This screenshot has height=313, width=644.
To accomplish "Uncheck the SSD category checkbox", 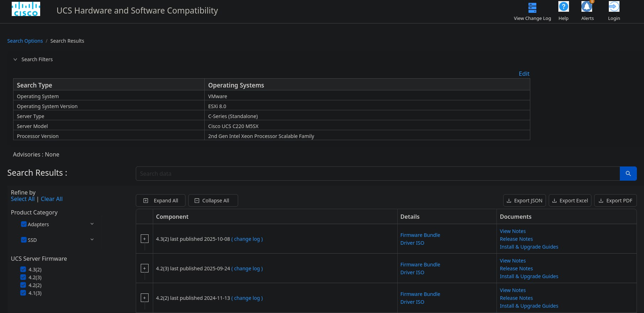I will pyautogui.click(x=24, y=240).
